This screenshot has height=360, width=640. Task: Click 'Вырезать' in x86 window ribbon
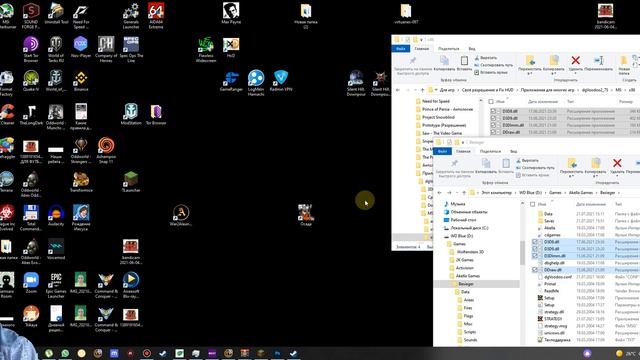pyautogui.click(x=485, y=58)
